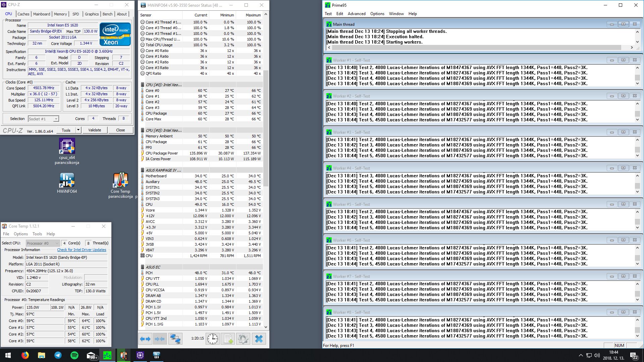Click the logging start sheet icon in HWiNFO

[x=228, y=339]
